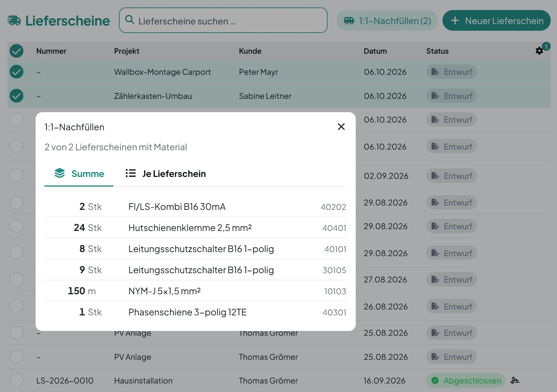
Task: Close the 1:1-Nachfüllen dialog
Action: [341, 127]
